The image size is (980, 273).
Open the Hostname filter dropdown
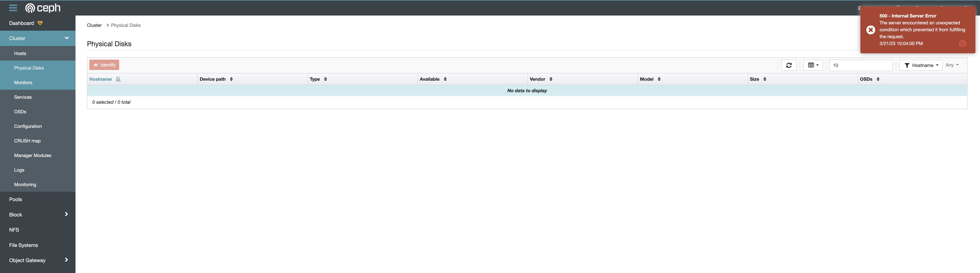click(921, 65)
